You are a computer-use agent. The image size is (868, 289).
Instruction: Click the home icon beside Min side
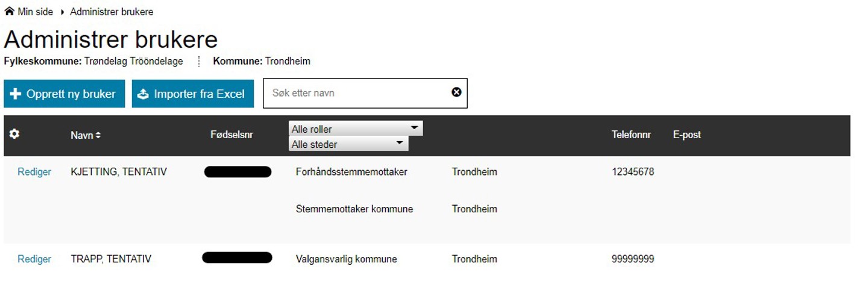click(x=9, y=11)
